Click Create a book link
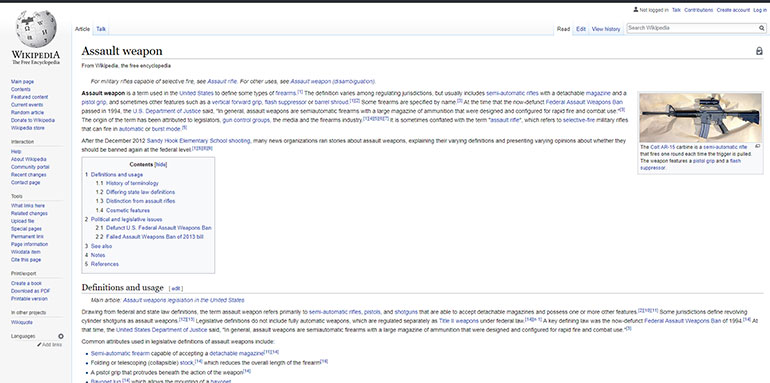770x383 pixels. point(27,283)
